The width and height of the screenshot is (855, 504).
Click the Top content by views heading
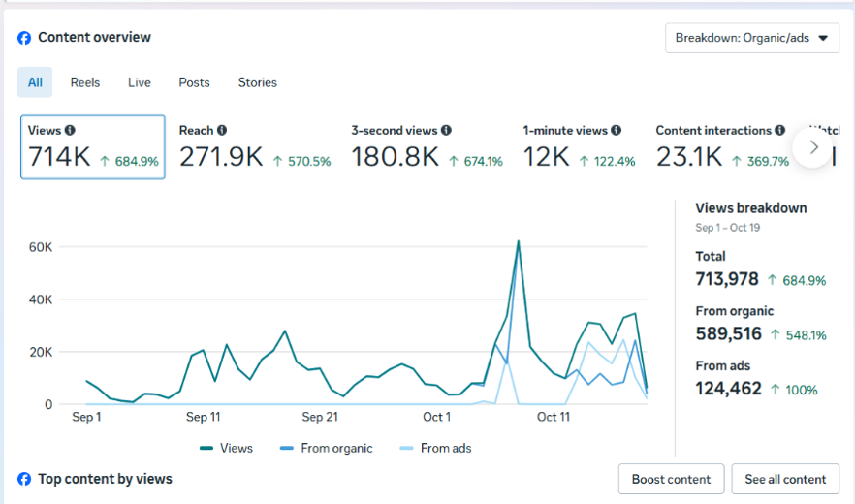(x=105, y=479)
